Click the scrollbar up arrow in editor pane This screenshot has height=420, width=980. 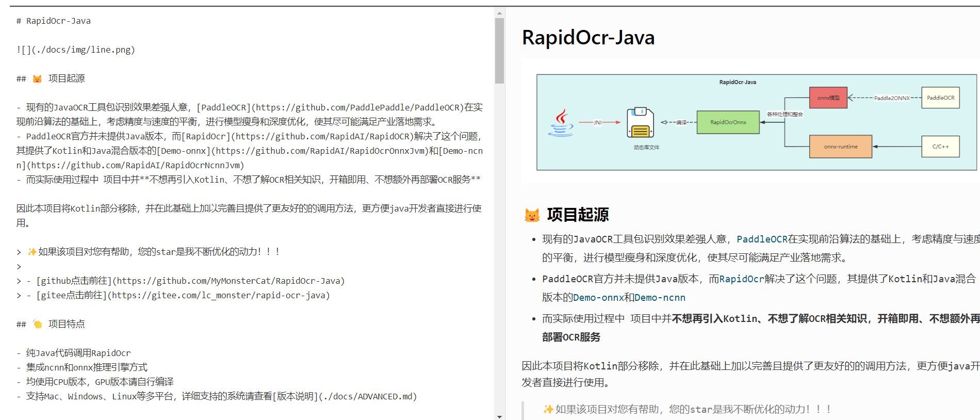pos(499,13)
